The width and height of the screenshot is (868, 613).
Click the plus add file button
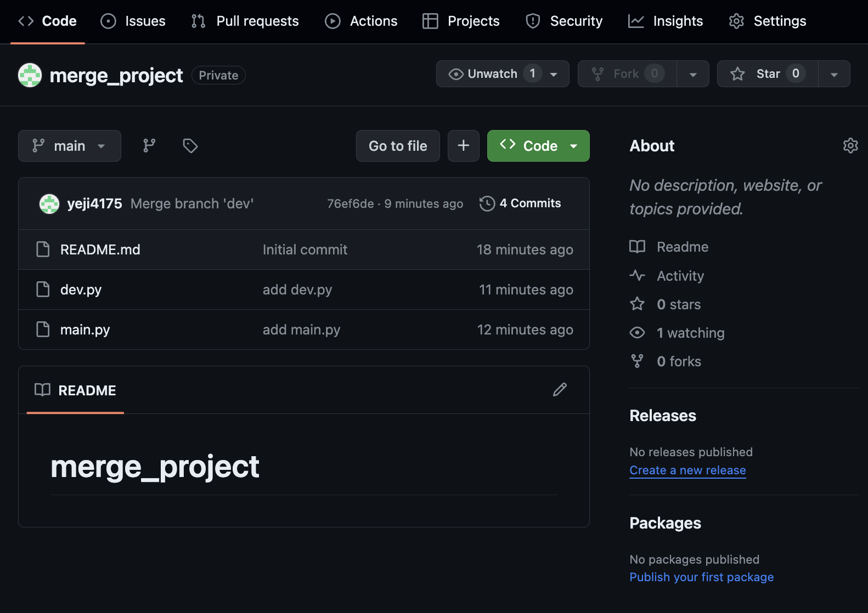point(464,146)
